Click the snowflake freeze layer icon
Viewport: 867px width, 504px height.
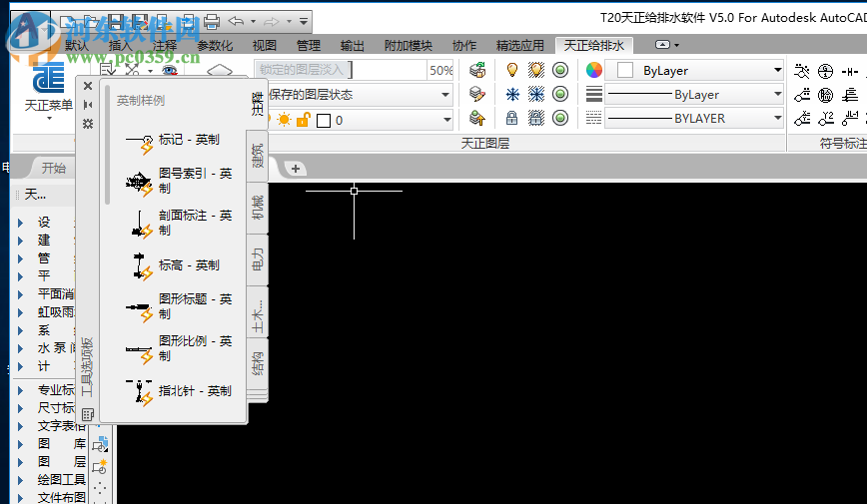click(x=512, y=95)
